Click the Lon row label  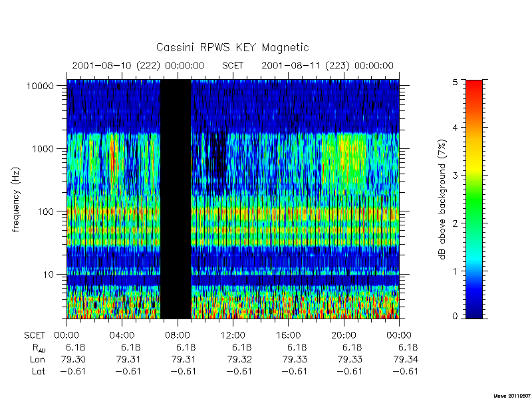pyautogui.click(x=37, y=359)
